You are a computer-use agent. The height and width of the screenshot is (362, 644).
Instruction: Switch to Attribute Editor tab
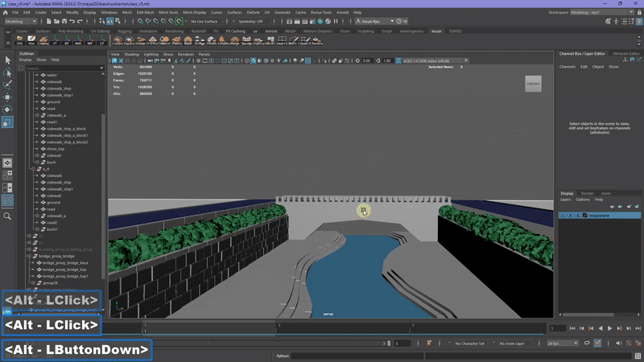point(626,54)
